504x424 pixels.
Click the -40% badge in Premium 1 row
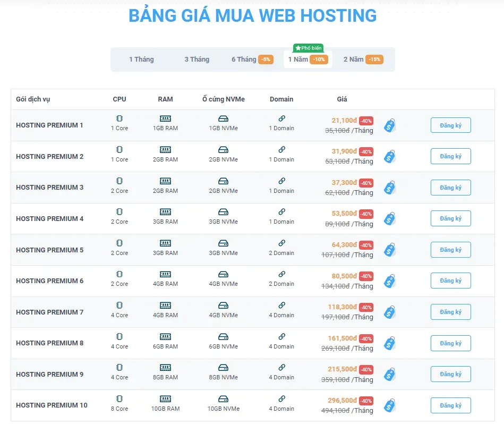point(366,121)
